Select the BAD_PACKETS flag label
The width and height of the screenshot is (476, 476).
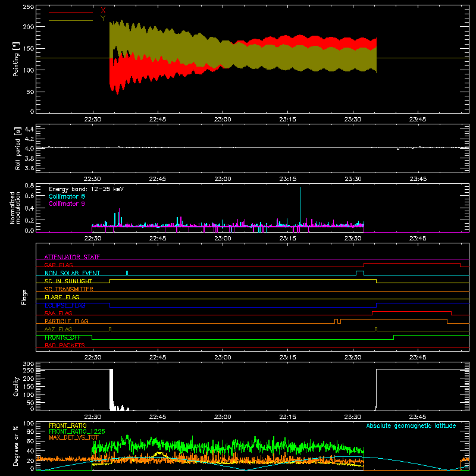[x=65, y=345]
